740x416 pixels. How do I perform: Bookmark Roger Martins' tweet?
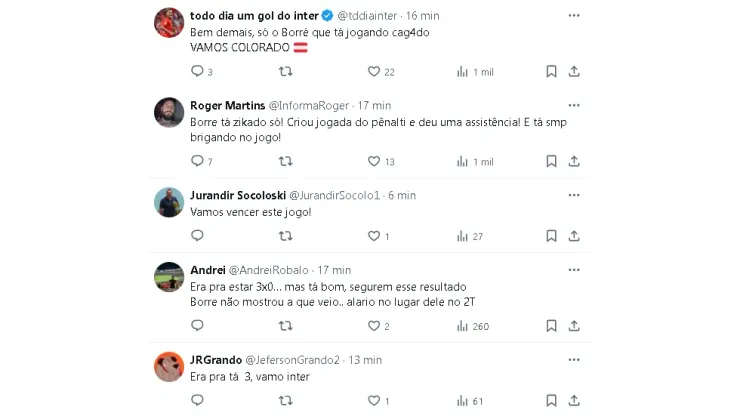click(x=551, y=161)
